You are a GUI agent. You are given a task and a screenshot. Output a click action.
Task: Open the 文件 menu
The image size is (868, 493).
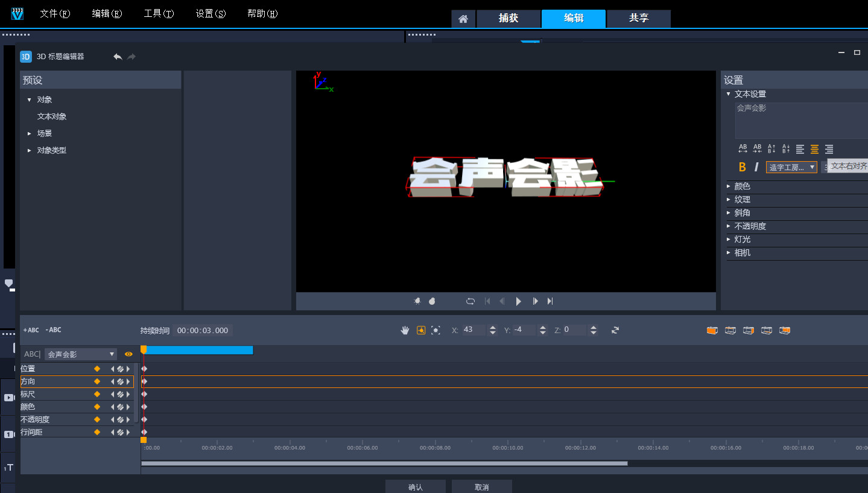pyautogui.click(x=55, y=14)
